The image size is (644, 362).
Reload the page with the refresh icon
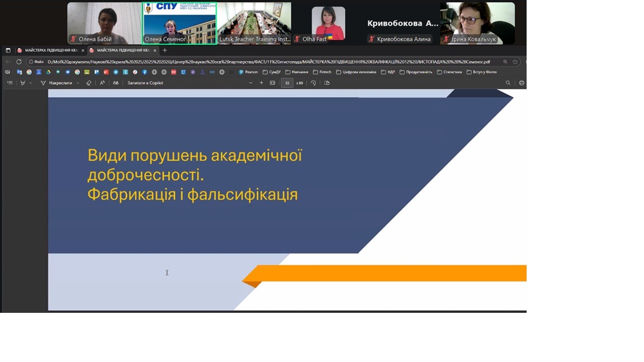[19, 62]
